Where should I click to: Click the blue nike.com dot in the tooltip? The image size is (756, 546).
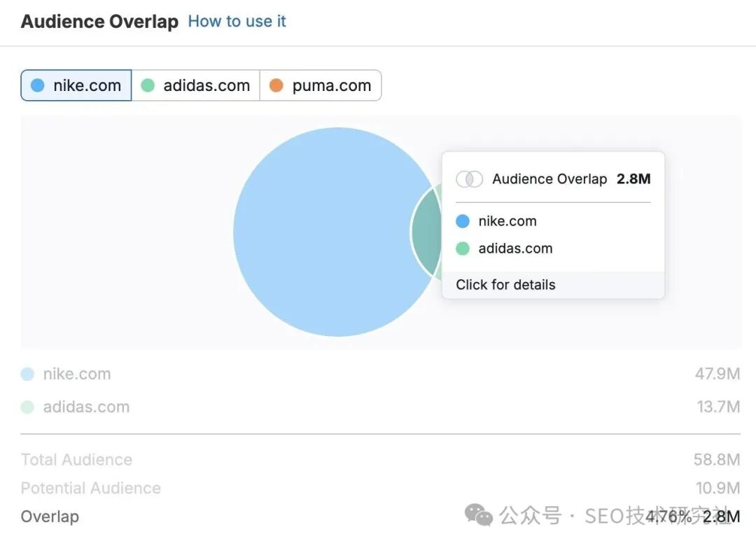[x=463, y=221]
